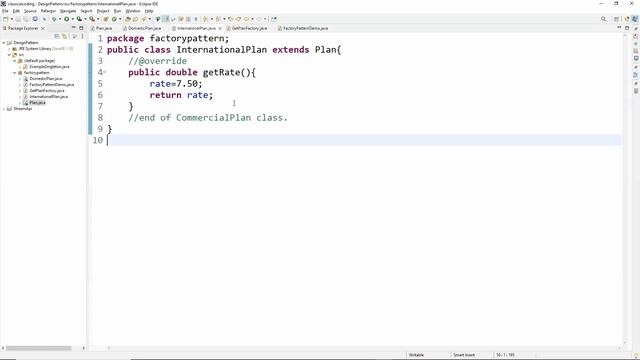Click the Search flashlight toolbar icon
This screenshot has width=640, height=360.
coord(144,19)
